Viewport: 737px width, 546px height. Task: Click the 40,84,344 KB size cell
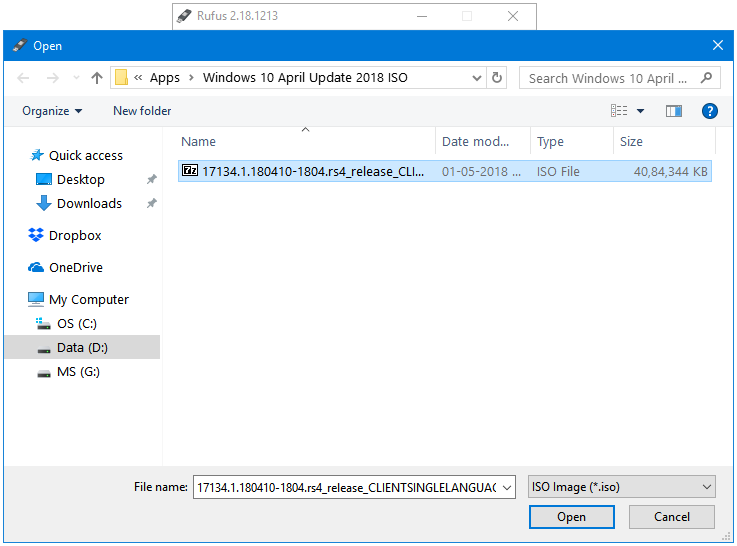[x=670, y=172]
